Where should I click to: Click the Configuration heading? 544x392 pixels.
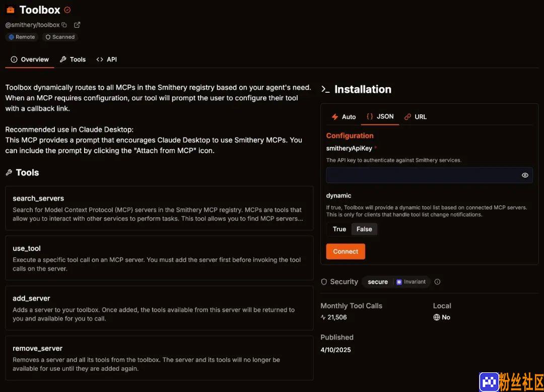350,136
